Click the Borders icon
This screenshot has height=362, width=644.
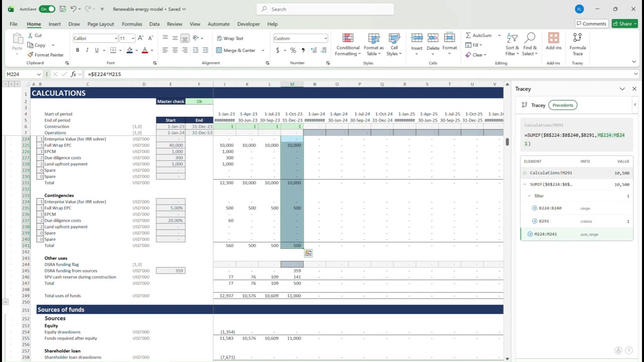[113, 50]
